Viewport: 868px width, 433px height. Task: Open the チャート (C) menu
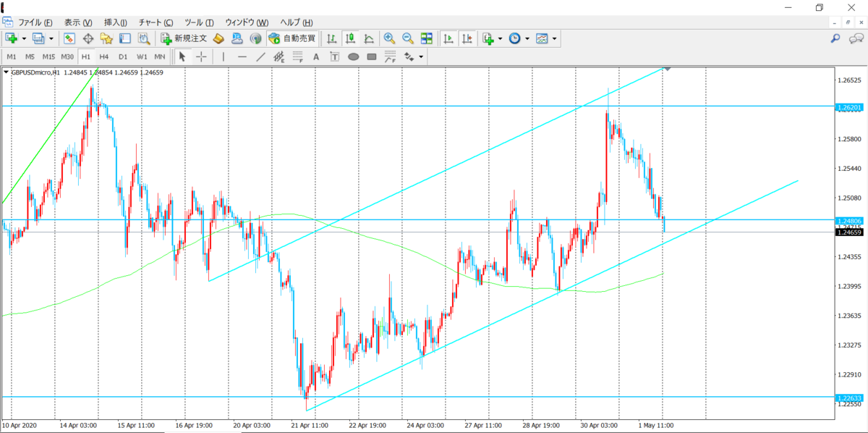pos(156,22)
